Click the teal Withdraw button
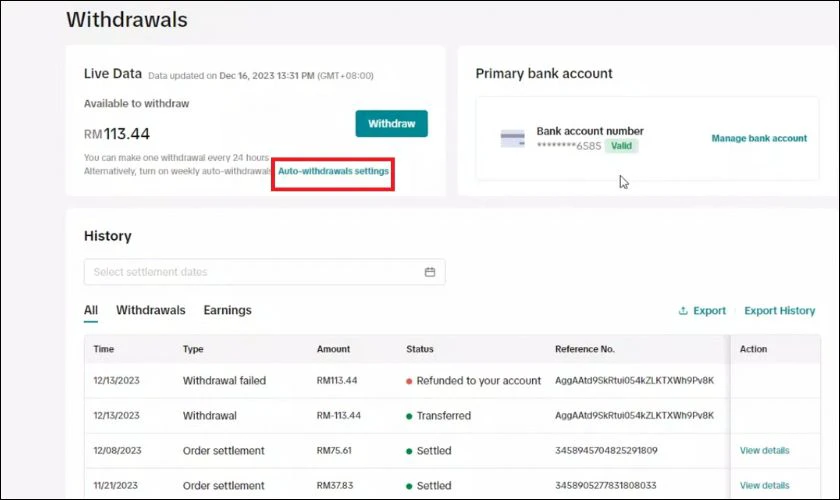The image size is (840, 500). tap(392, 124)
